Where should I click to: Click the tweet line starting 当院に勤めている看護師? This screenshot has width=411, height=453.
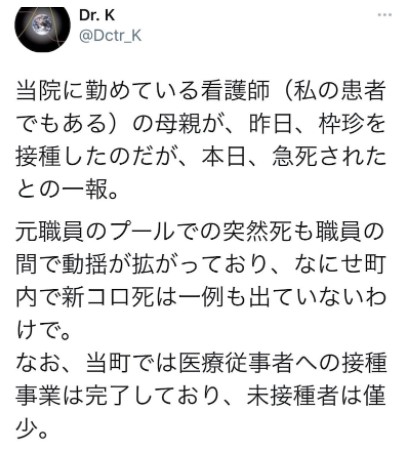pyautogui.click(x=201, y=91)
